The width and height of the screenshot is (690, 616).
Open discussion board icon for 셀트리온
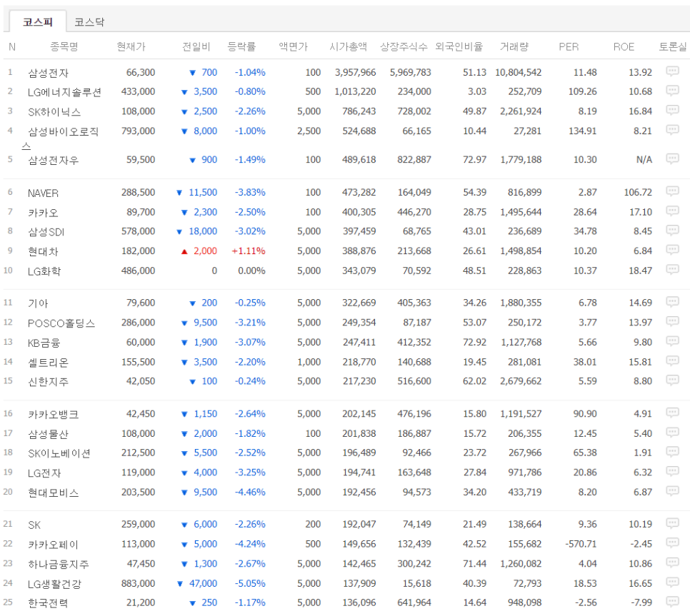[672, 361]
